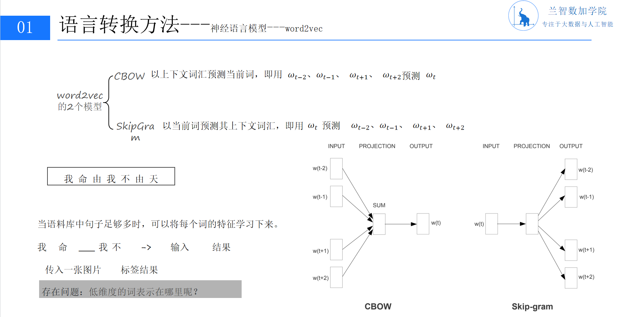Select the sentence starting "当语料库中句子足够多时"

point(158,224)
